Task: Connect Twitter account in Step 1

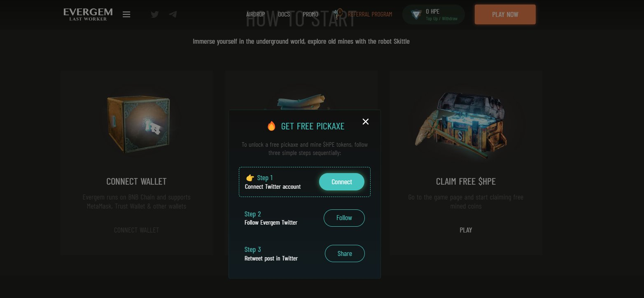Action: pyautogui.click(x=342, y=182)
